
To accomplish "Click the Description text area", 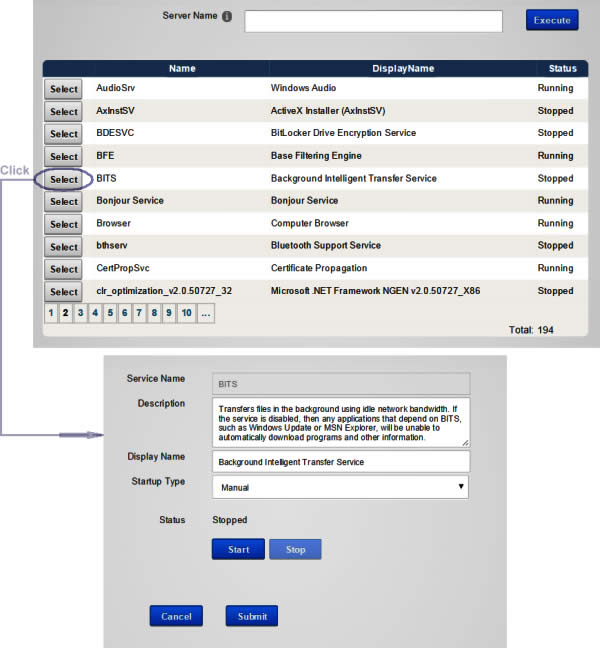I will point(341,423).
